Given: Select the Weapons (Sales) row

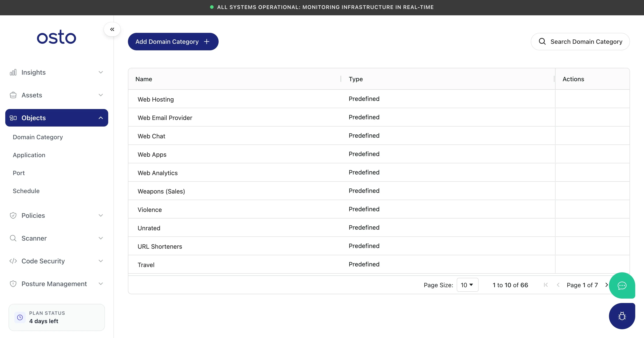Looking at the screenshot, I should pyautogui.click(x=379, y=191).
